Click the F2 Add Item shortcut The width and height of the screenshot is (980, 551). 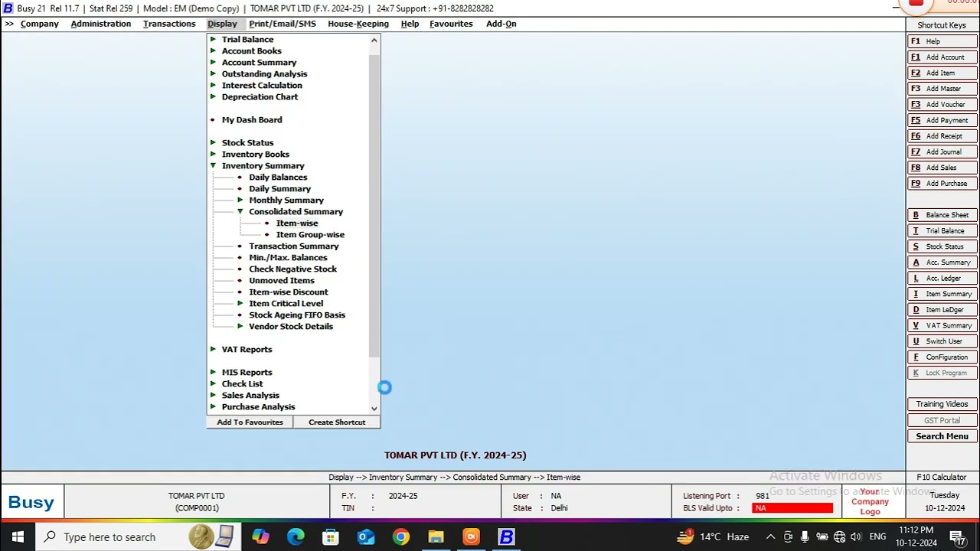tap(942, 73)
